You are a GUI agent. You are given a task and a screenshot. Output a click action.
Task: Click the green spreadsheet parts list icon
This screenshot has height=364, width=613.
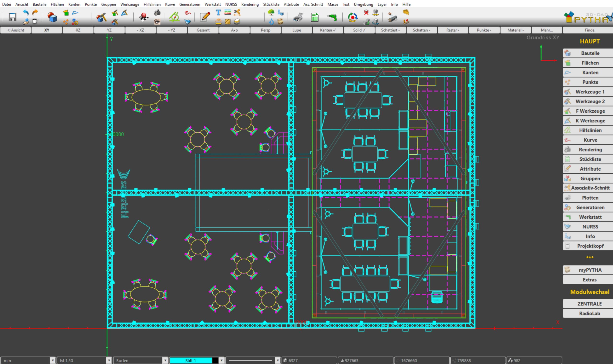tap(315, 17)
